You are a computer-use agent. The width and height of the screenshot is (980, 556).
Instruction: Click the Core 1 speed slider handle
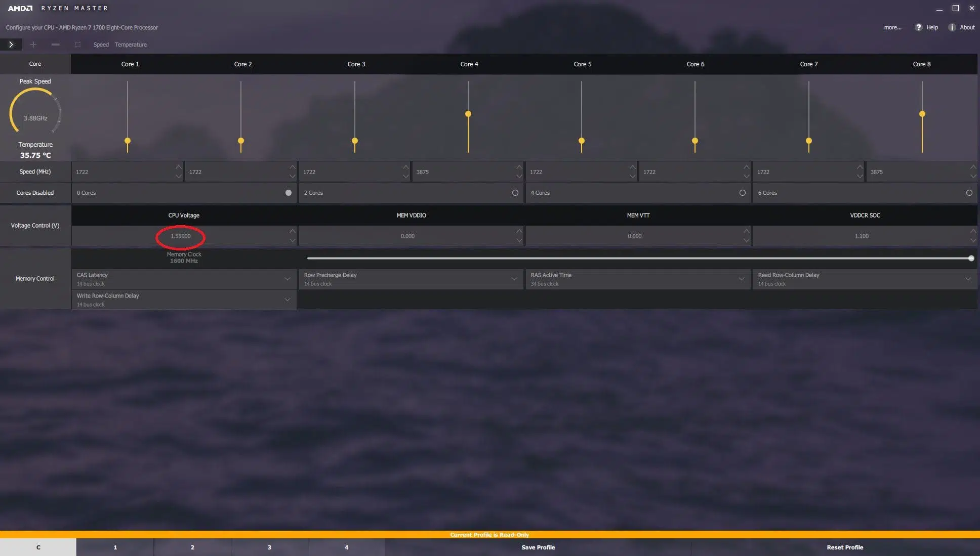[128, 141]
